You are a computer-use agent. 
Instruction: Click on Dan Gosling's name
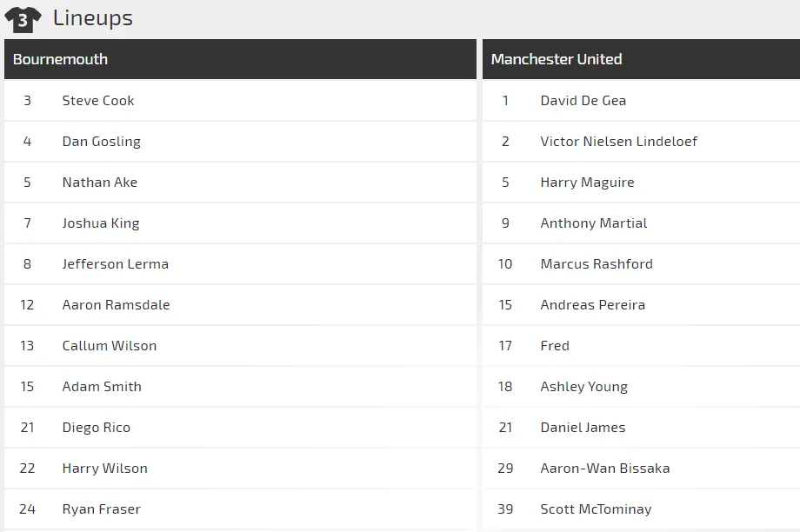coord(101,142)
